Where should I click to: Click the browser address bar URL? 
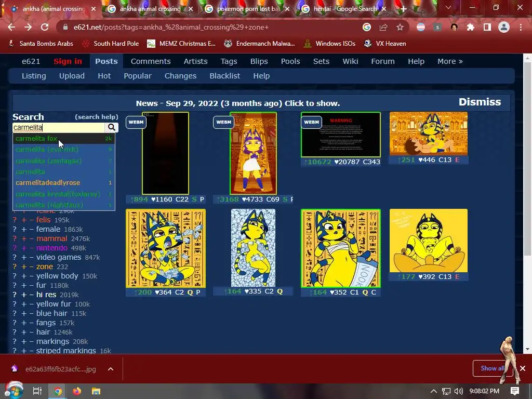171,27
